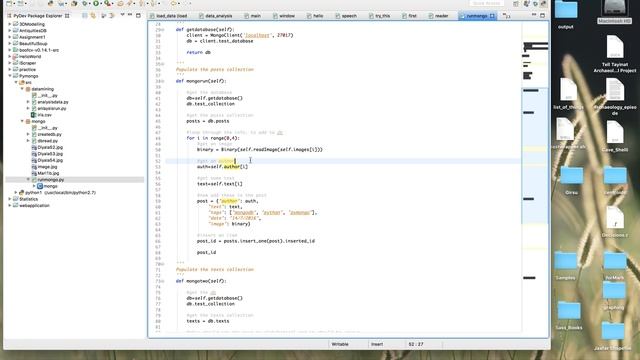Click the Open Perspective icon
Viewport: 640px width, 360px height.
point(516,4)
